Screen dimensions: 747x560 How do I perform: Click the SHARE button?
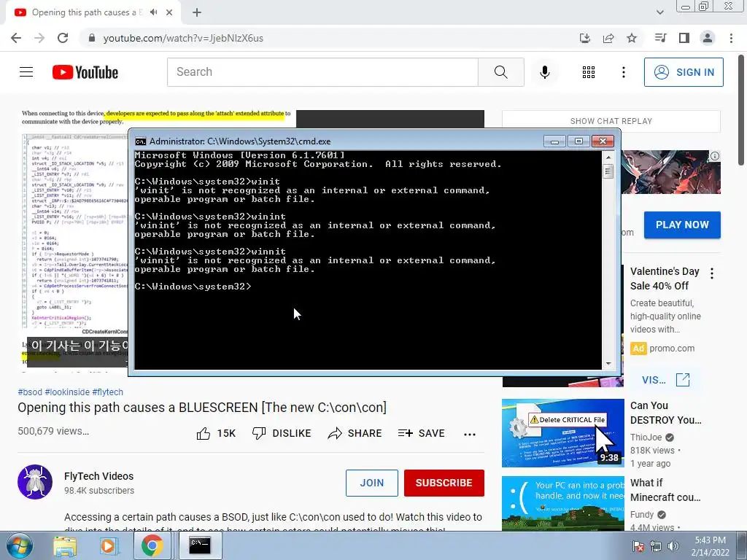click(355, 433)
